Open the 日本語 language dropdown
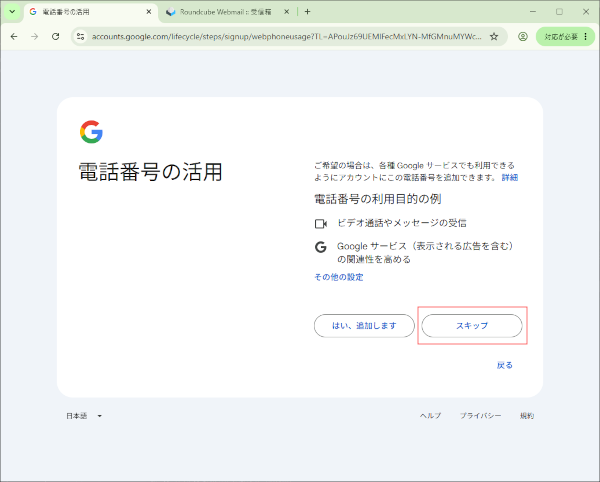 (84, 416)
